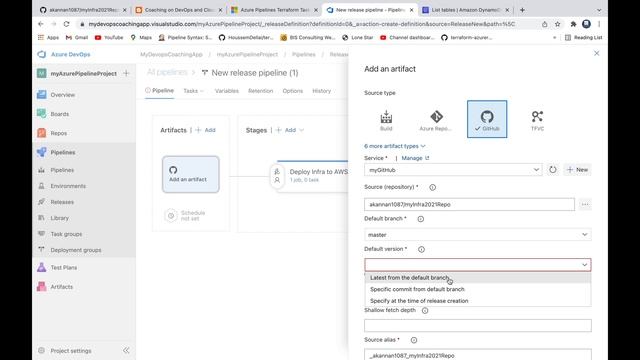This screenshot has height=360, width=640.
Task: Click the Source alias input field
Action: [x=478, y=356]
